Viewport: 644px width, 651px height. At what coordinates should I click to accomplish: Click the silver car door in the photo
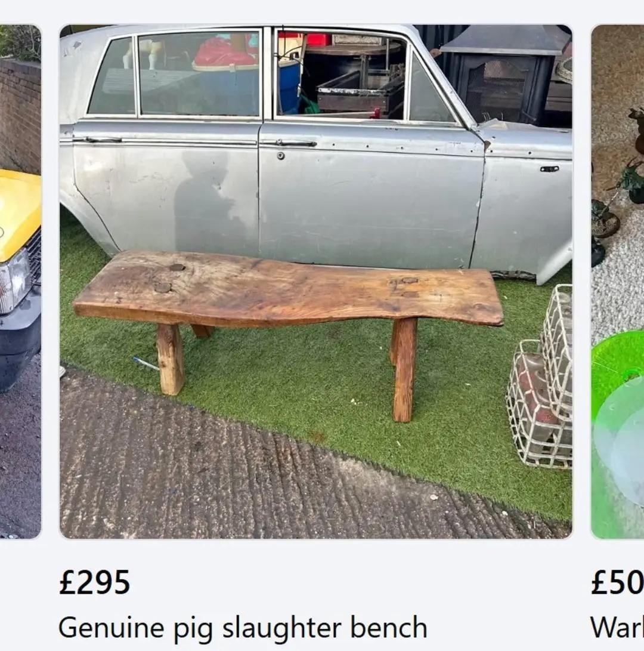pos(371,195)
